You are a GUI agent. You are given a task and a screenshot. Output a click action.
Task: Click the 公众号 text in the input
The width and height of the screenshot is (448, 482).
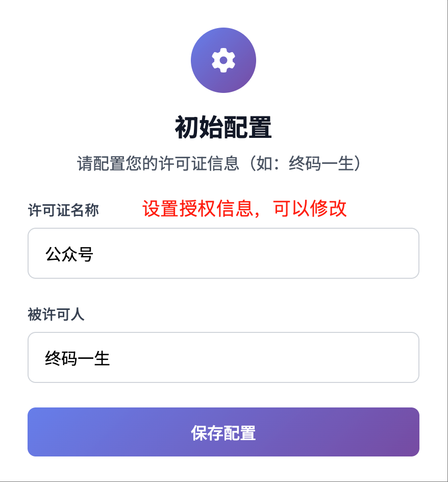(x=69, y=254)
